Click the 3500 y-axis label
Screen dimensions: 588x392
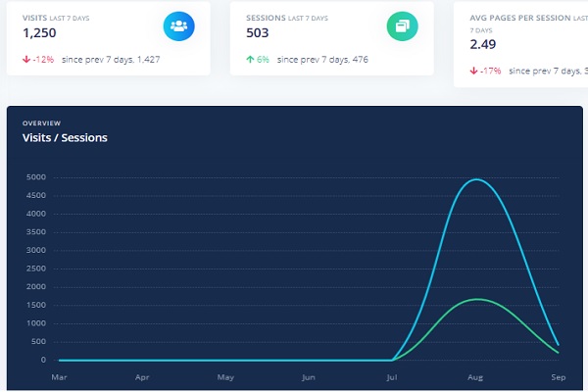[x=36, y=232]
